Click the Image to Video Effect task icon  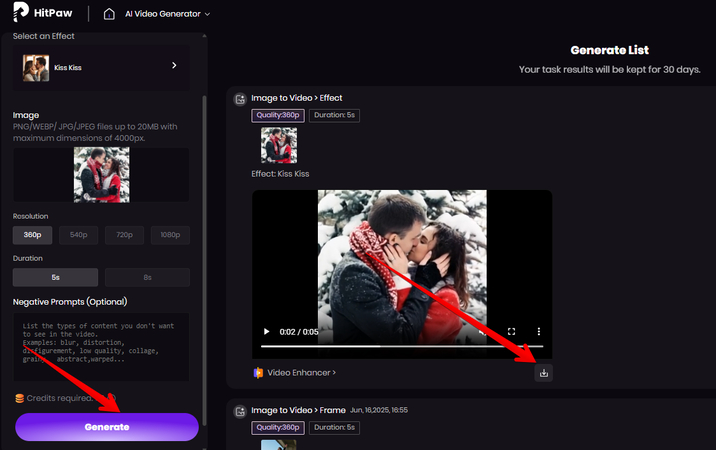240,99
